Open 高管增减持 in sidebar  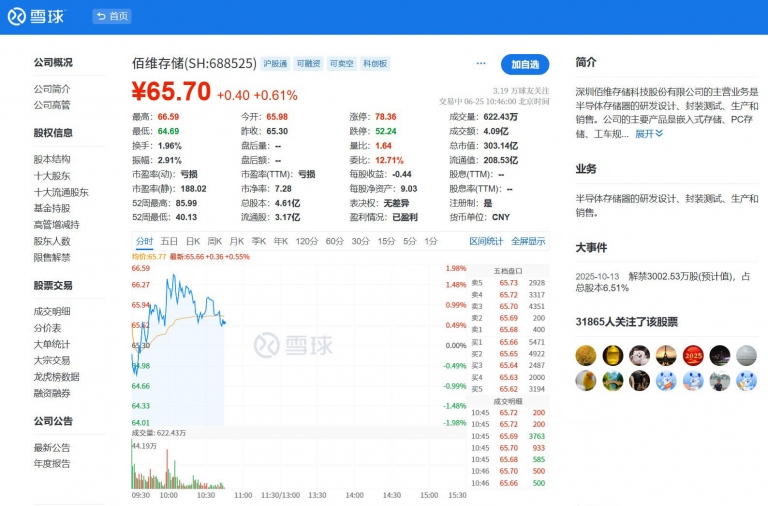[56, 224]
